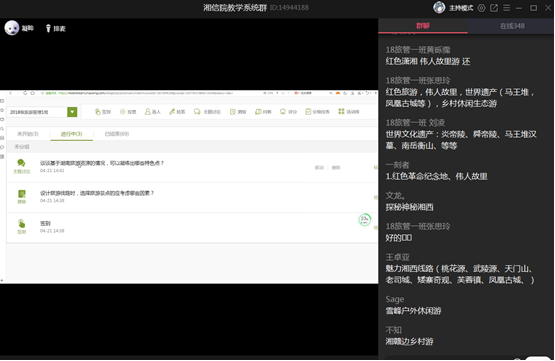Viewport: 555px width, 361px height.
Task: Open the 分组任务 group task tool
Action: [x=317, y=112]
